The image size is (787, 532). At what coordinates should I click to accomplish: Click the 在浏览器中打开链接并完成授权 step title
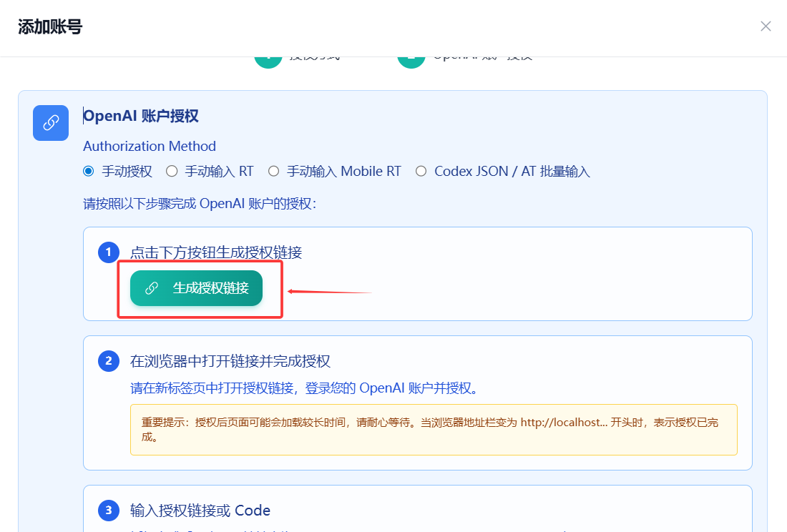[230, 362]
